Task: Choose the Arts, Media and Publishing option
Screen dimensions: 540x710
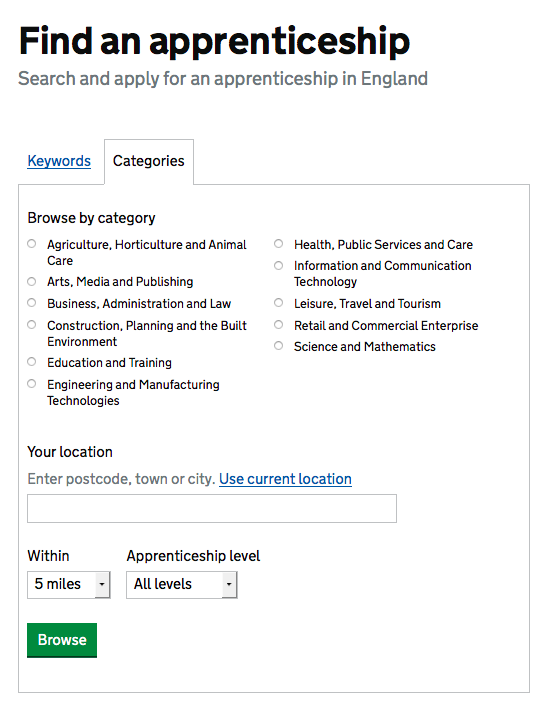Action: coord(31,281)
